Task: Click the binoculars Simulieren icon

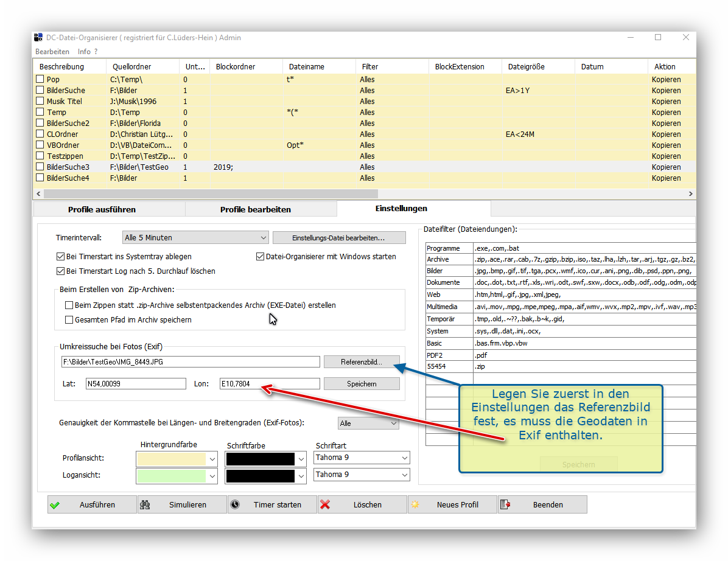Action: [145, 504]
